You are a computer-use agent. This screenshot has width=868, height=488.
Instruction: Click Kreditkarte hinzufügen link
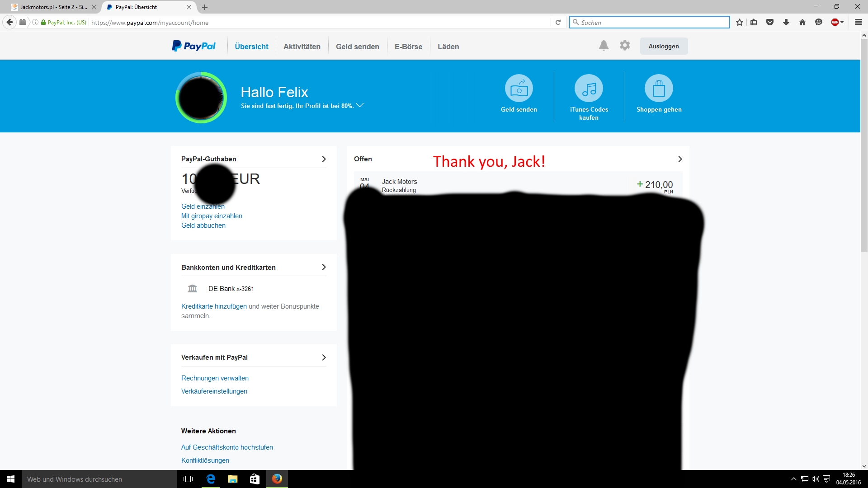[214, 306]
